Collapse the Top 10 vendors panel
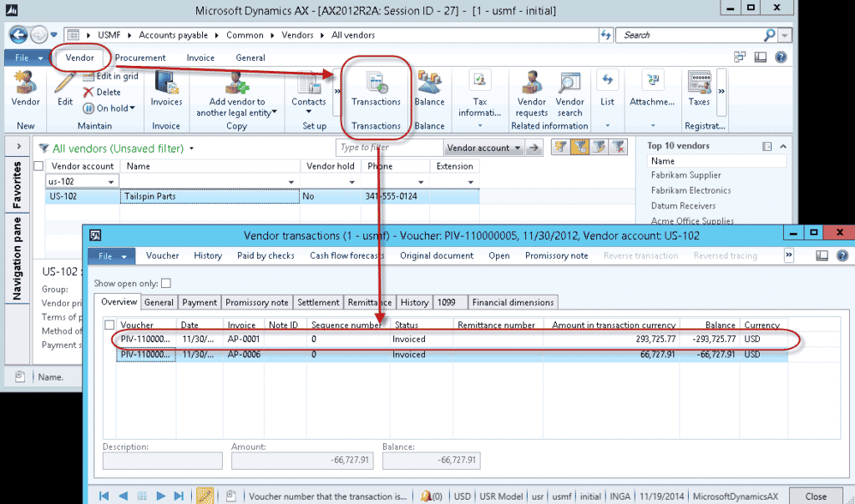Image resolution: width=855 pixels, height=504 pixels. [x=783, y=146]
